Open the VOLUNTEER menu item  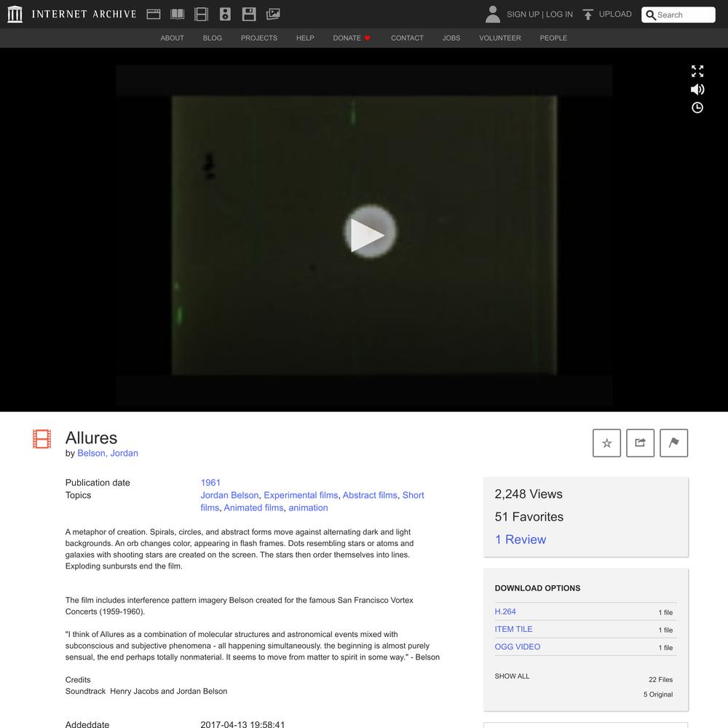(500, 38)
